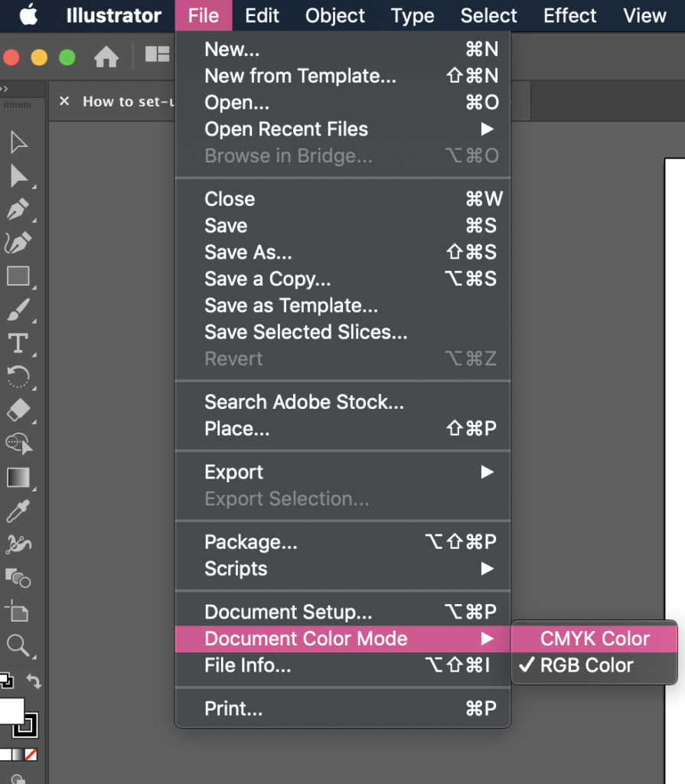Click the Effect menu item

pos(569,15)
